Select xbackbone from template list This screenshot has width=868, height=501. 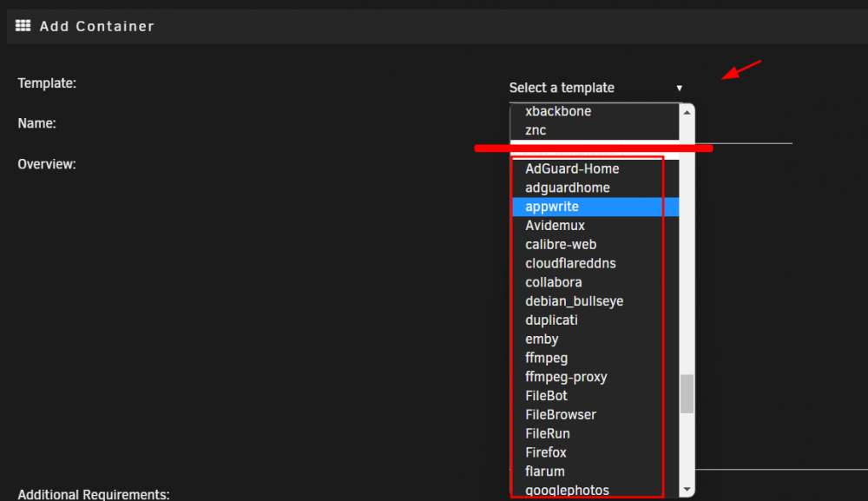tap(595, 111)
